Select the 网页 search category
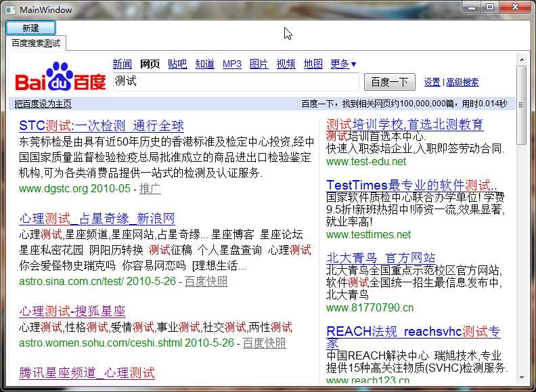This screenshot has width=536, height=392. 150,64
